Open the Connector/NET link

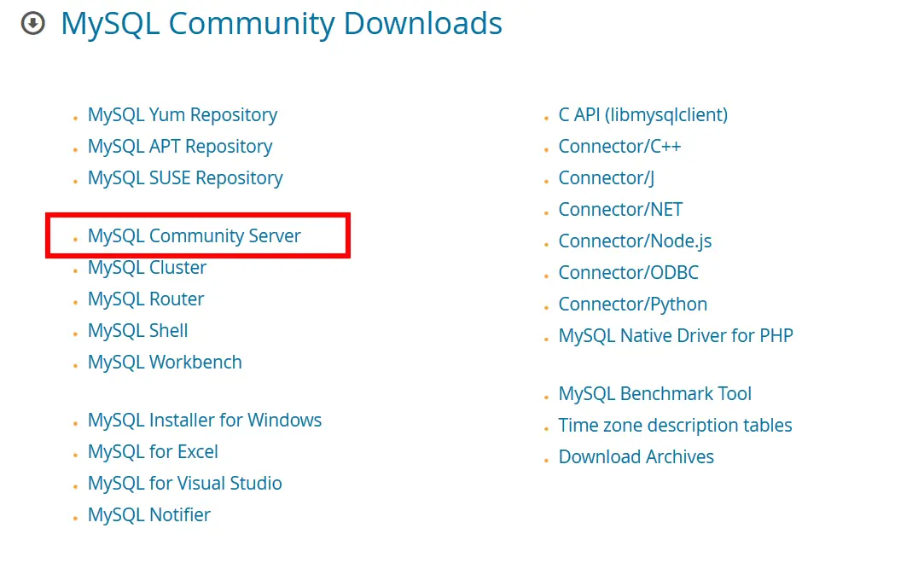point(620,210)
